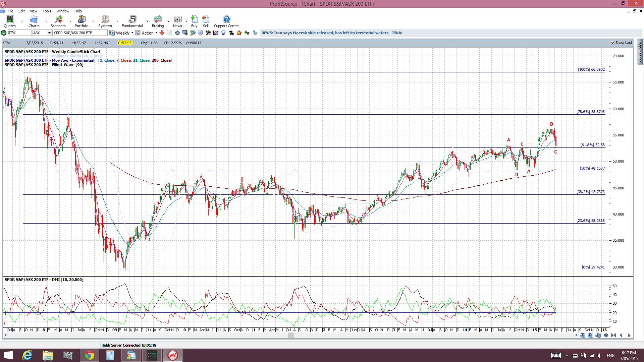Expand the Fundamental dropdown arrow
Screen dimensions: 644x362
[147, 21]
